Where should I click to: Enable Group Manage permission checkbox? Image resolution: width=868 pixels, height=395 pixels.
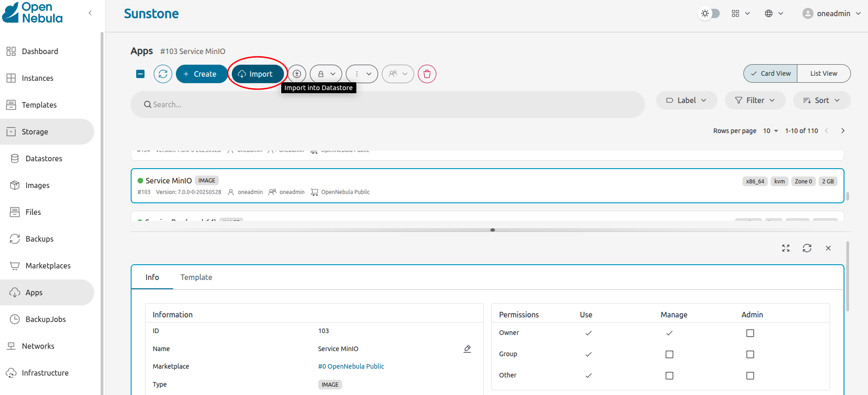[x=669, y=354]
